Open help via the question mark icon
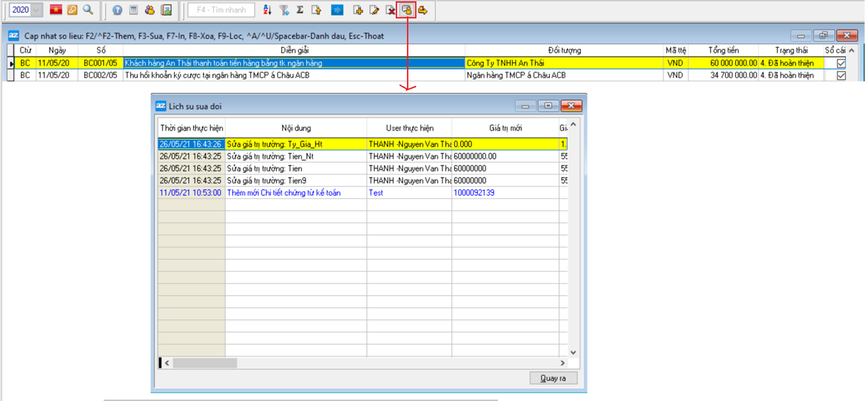The width and height of the screenshot is (868, 401). tap(117, 10)
